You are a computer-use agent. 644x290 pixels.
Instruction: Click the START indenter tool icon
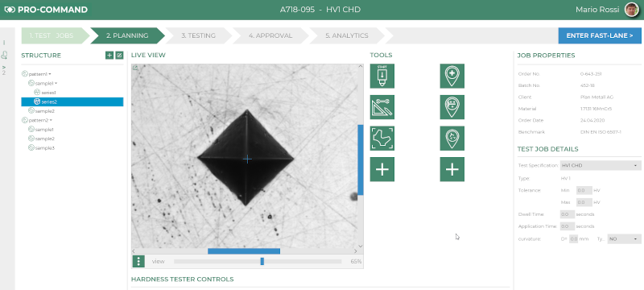(x=382, y=76)
